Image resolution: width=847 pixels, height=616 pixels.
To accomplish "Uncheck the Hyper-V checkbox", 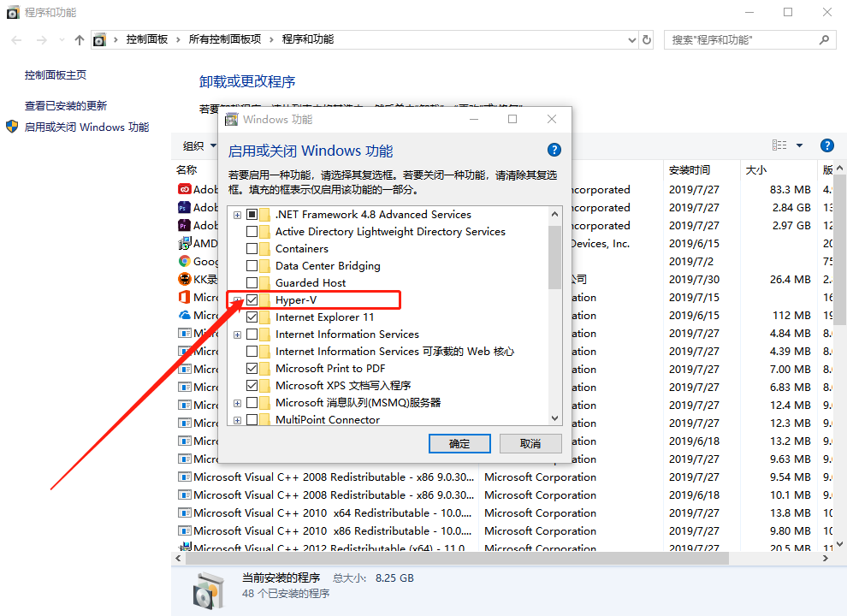I will coord(252,300).
